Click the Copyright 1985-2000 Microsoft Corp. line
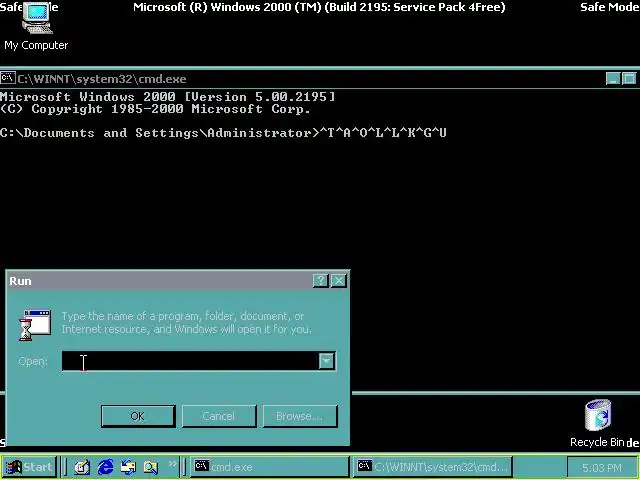Screen dimensions: 640x480 tap(156, 109)
